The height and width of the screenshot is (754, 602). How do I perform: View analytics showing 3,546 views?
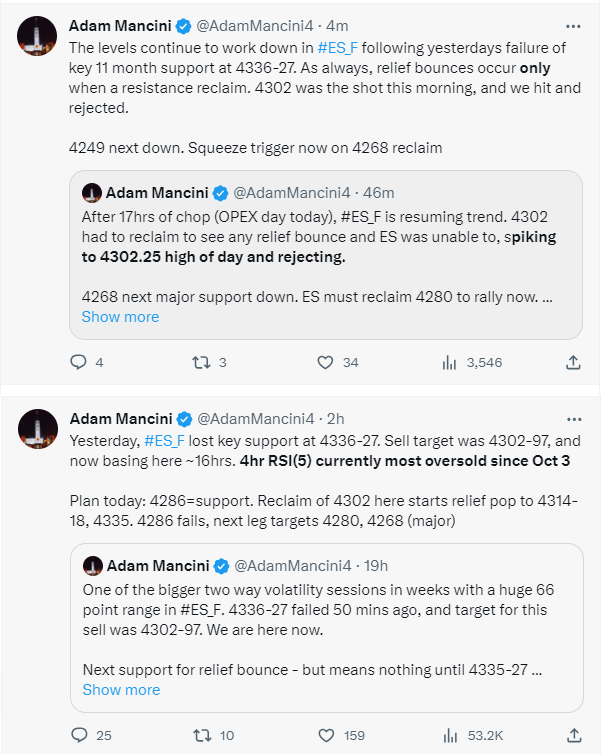click(x=449, y=363)
